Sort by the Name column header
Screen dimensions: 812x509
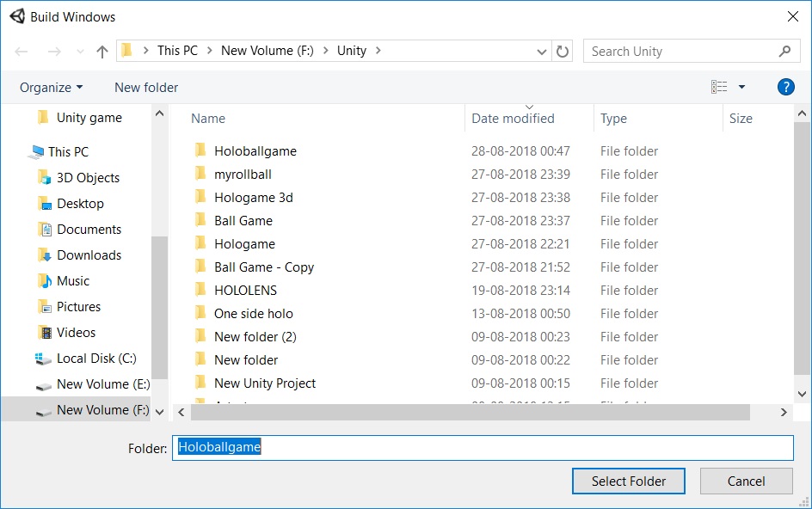[208, 119]
